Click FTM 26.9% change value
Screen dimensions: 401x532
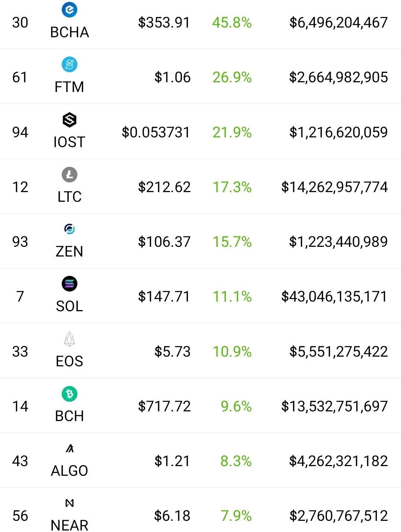(x=232, y=77)
